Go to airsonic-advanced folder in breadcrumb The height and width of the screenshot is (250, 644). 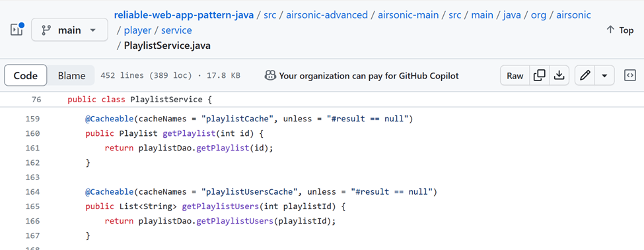coord(327,15)
